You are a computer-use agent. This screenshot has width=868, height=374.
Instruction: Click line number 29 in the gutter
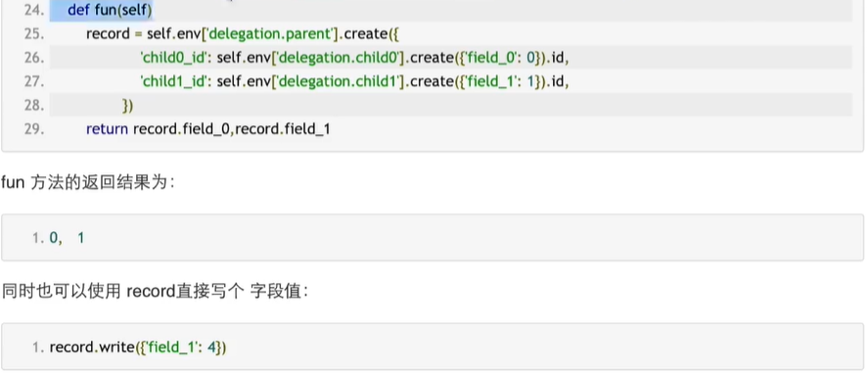(x=34, y=129)
